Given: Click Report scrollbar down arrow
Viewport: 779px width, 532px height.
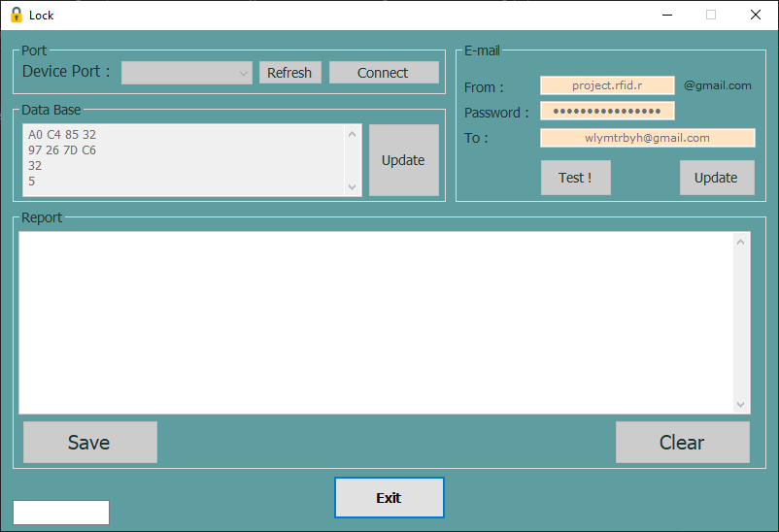Looking at the screenshot, I should (x=741, y=404).
